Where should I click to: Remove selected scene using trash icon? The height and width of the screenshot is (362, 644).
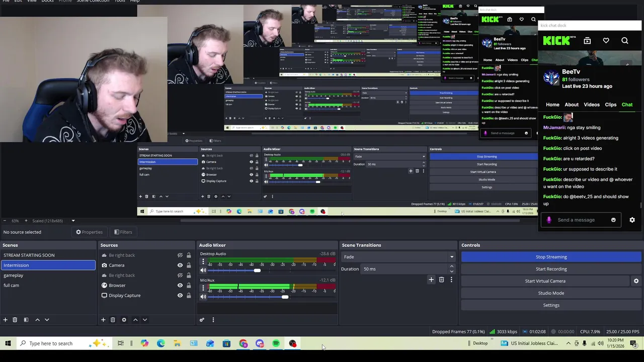click(x=15, y=320)
